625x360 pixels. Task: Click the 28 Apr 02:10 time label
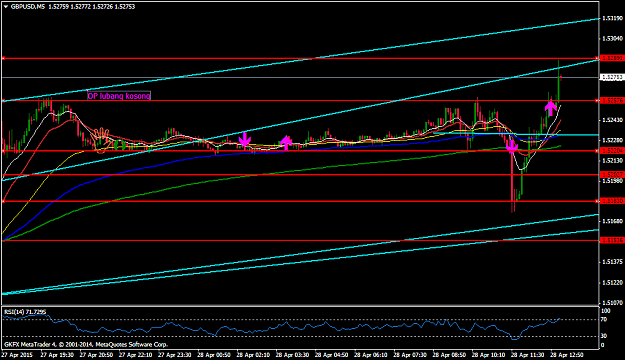[x=253, y=354]
